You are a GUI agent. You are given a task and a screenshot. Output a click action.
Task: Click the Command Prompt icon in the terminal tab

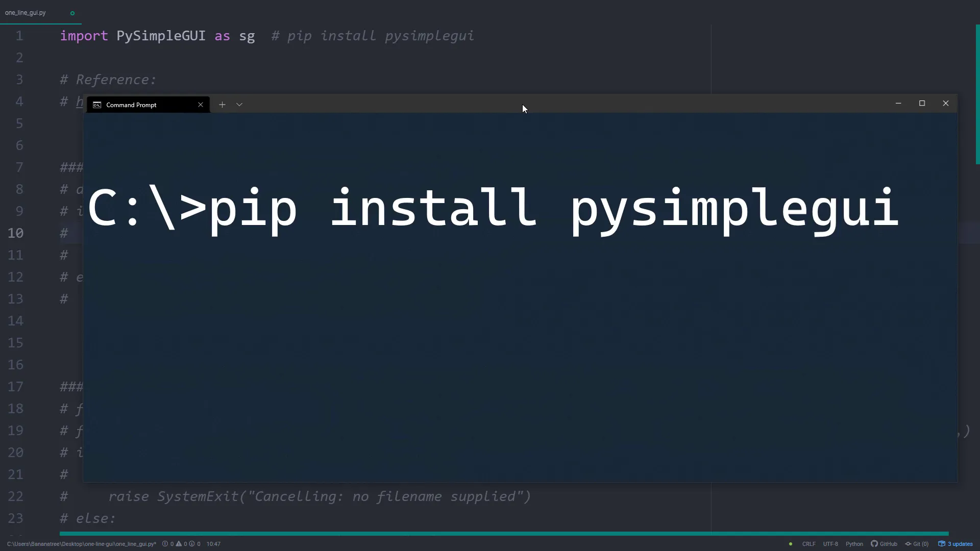coord(97,105)
